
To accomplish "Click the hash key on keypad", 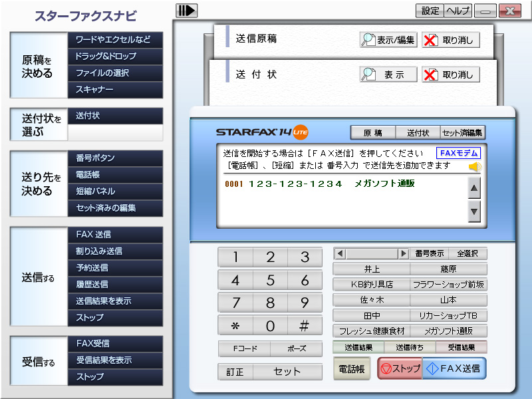I will pos(305,326).
